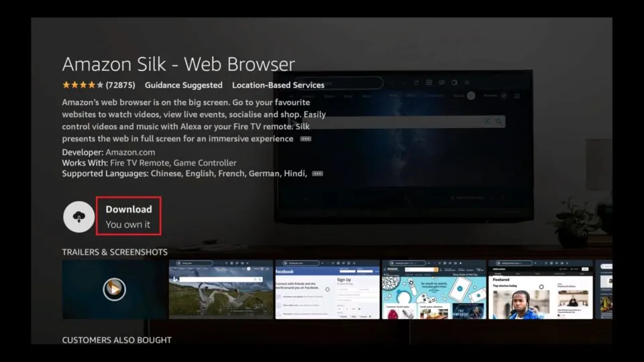Click the "Amazon Silk - Web Browser" title

point(178,64)
